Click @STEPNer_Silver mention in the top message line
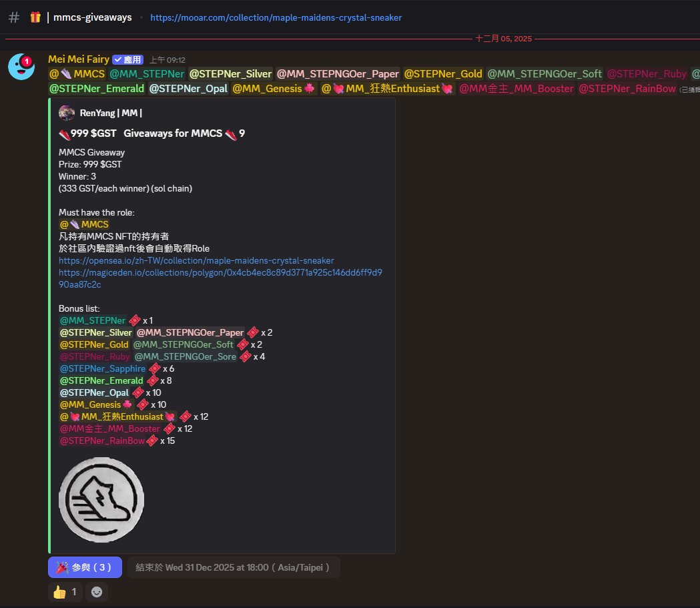The width and height of the screenshot is (700, 608). point(230,74)
